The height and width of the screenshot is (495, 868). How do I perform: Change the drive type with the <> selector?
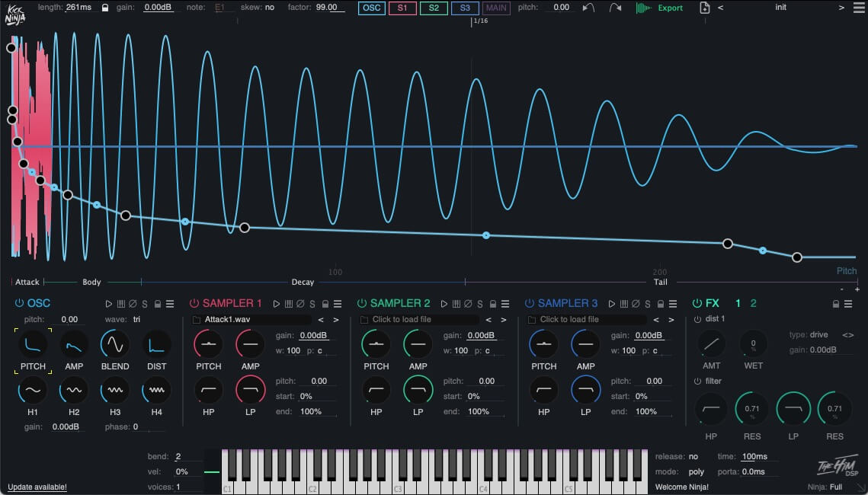click(x=847, y=335)
